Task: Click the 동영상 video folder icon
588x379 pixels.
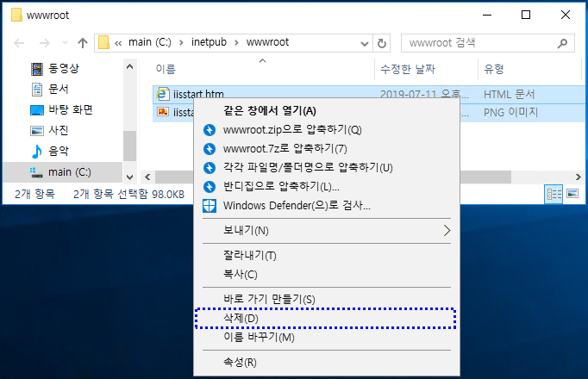Action: pyautogui.click(x=37, y=69)
